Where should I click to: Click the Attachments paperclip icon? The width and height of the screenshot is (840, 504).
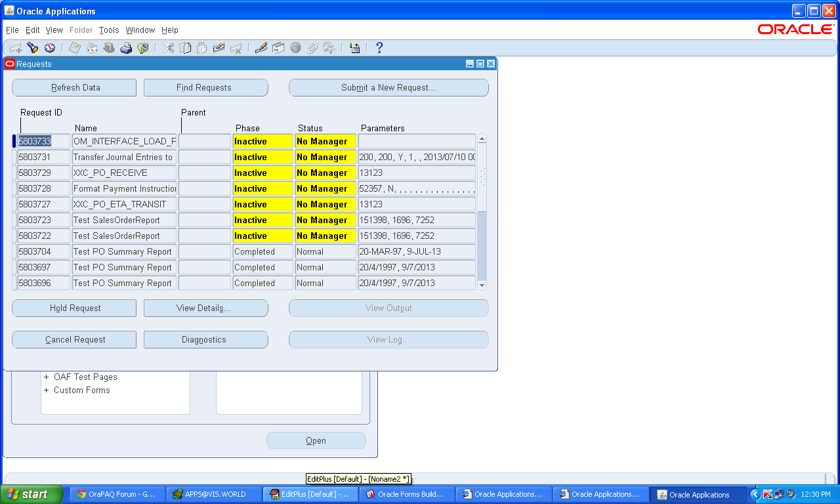312,48
